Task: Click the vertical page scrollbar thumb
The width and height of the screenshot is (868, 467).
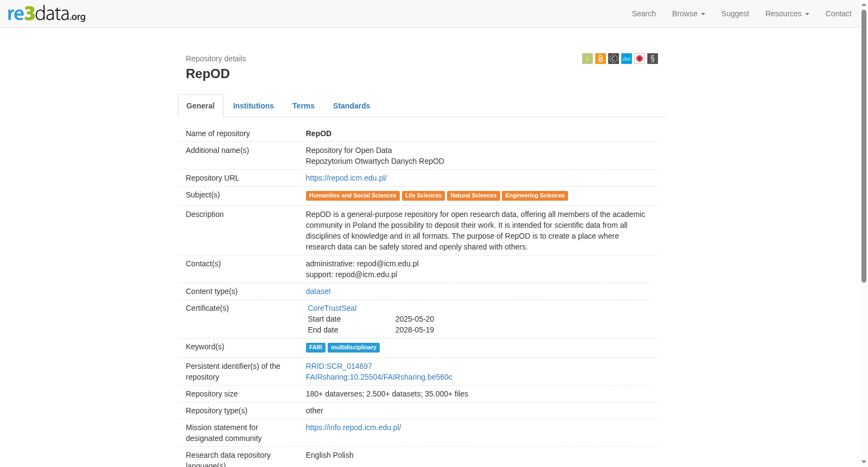Action: point(864,145)
